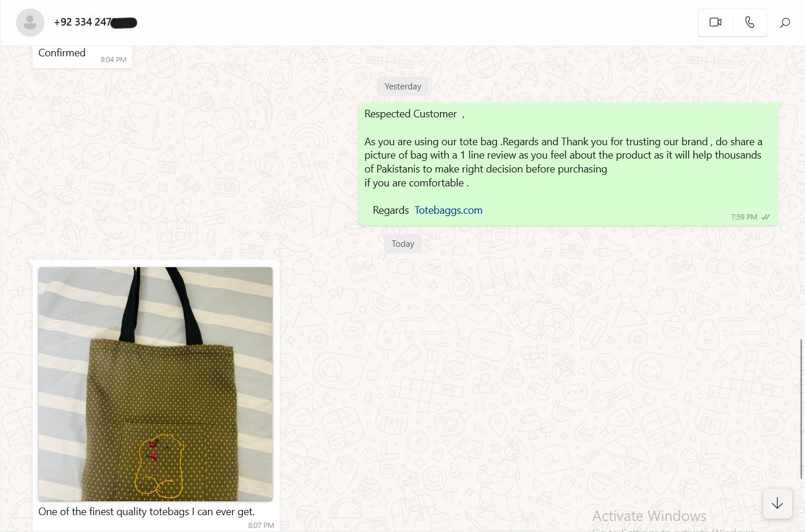Select the Confirmed message bubble

(82, 57)
